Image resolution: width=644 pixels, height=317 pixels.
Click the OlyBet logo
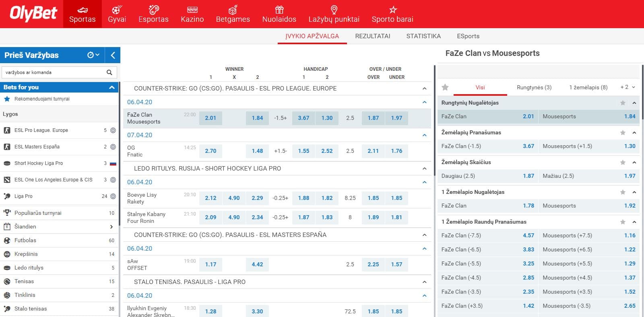(x=33, y=13)
